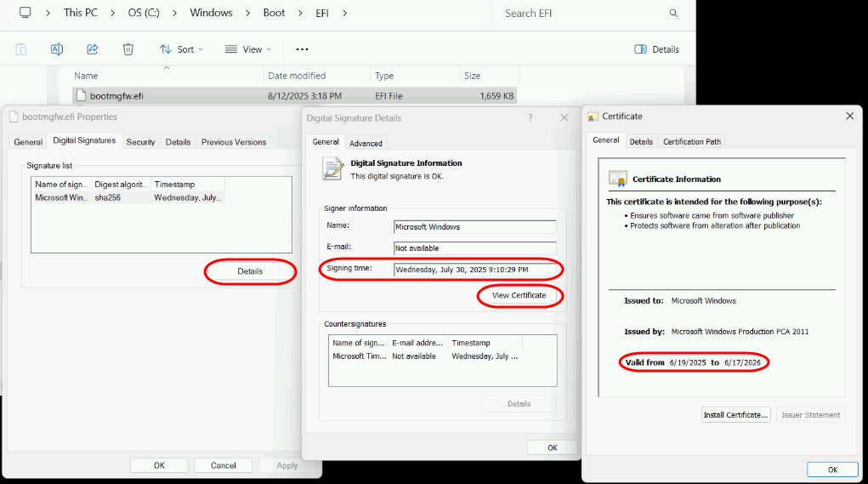Click Timestamp column header in Signature list

click(x=188, y=184)
